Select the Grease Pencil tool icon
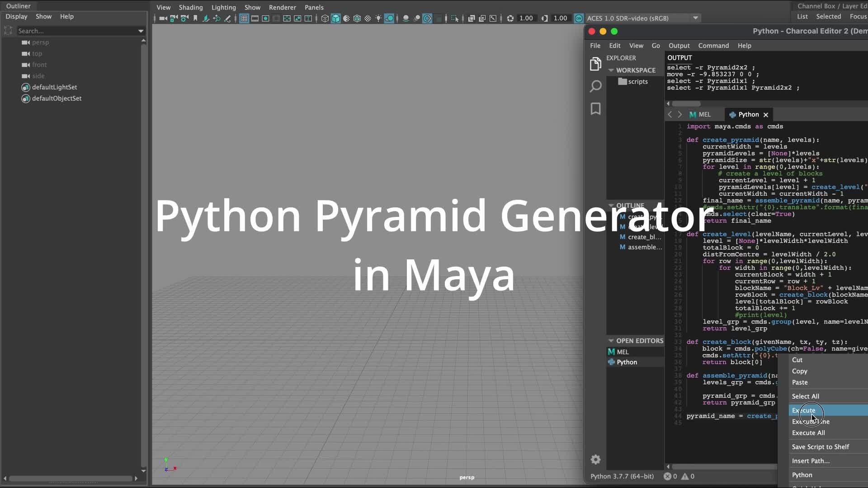The image size is (868, 488). tap(228, 19)
